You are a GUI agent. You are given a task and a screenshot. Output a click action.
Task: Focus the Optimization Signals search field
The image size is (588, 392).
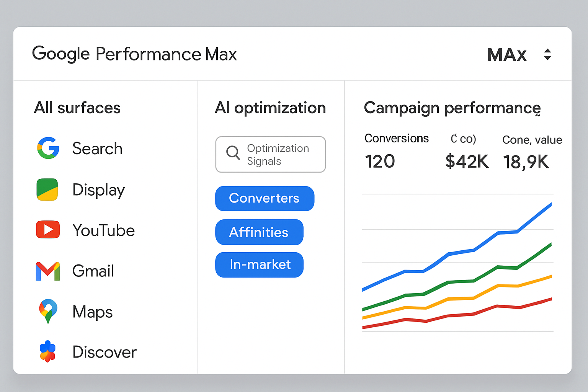271,154
